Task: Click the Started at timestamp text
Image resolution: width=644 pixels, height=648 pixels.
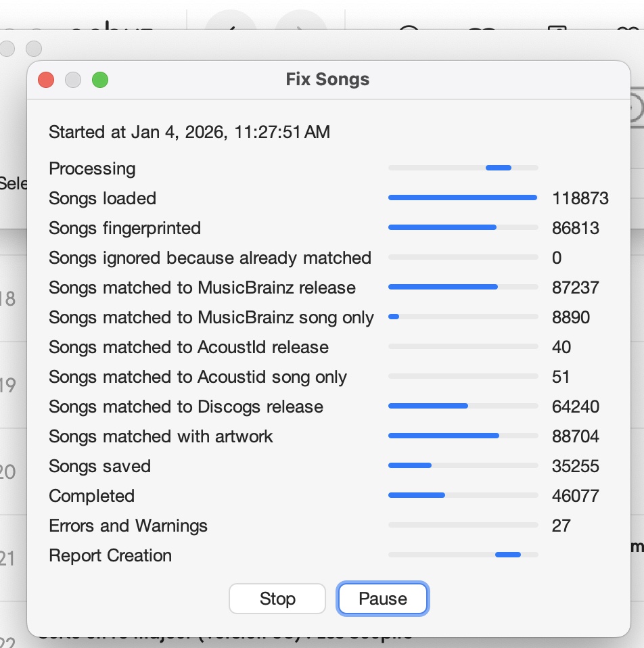Action: pos(189,131)
